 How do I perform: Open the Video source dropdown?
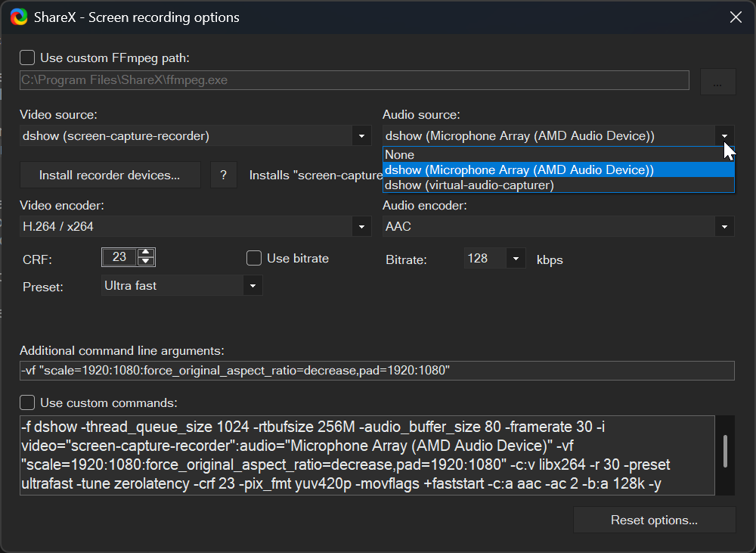[361, 136]
